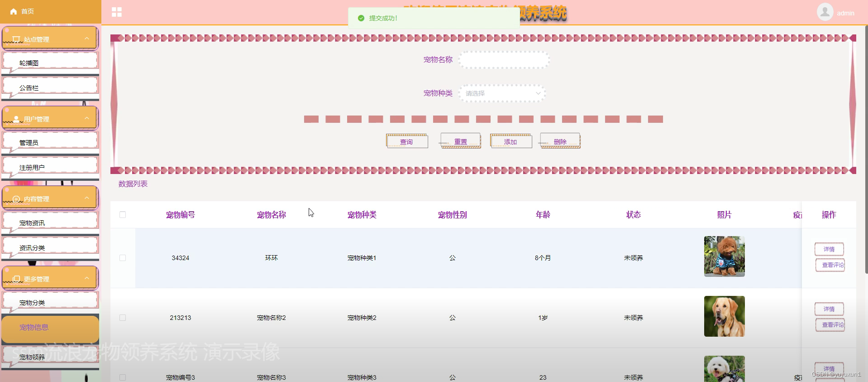Collapse the 更多管理 menu chevron
The image size is (868, 382).
pyautogui.click(x=87, y=278)
